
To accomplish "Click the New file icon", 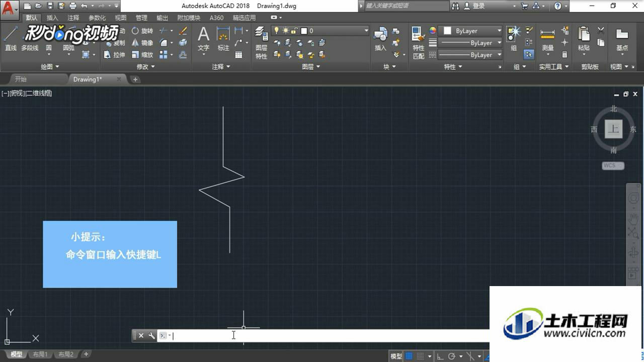I will pyautogui.click(x=28, y=6).
